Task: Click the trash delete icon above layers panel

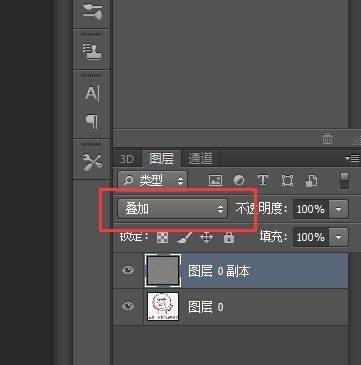Action: (x=327, y=138)
